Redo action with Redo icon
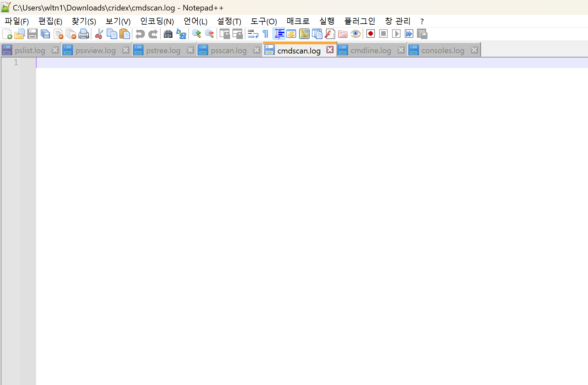The width and height of the screenshot is (588, 385). (x=153, y=34)
